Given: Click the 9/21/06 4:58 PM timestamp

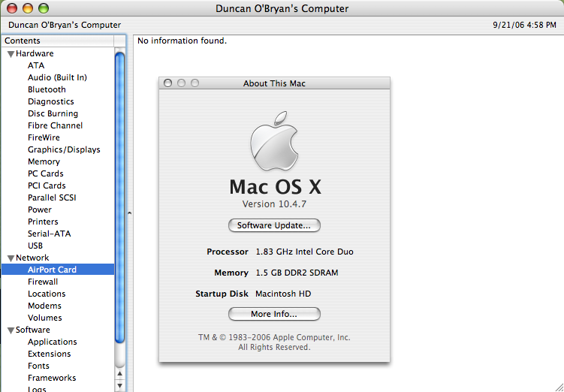Looking at the screenshot, I should pyautogui.click(x=524, y=25).
